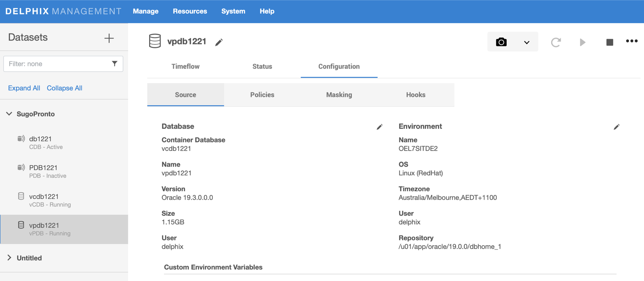Click the refresh dataset icon
The image size is (644, 281).
[x=556, y=42]
